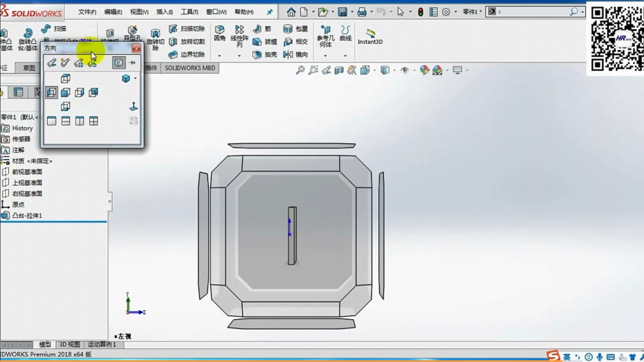Open the 文件(F) menu
Viewport: 644px width, 362px height.
click(x=87, y=12)
